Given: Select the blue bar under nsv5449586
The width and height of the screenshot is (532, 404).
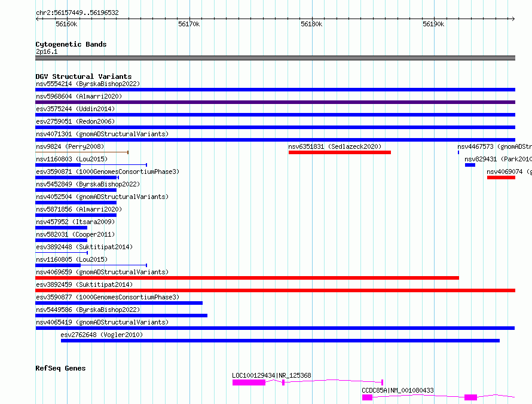Looking at the screenshot, I should pyautogui.click(x=121, y=316).
